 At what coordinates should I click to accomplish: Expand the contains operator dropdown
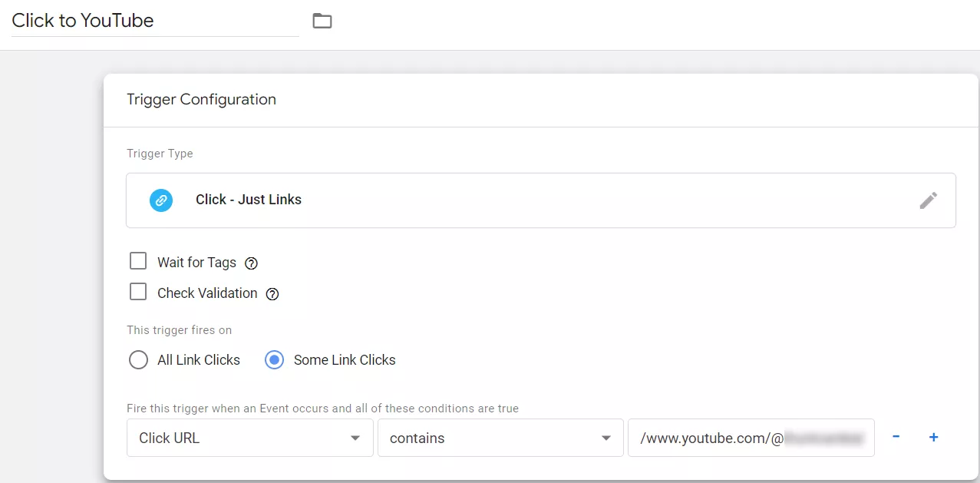coord(500,438)
